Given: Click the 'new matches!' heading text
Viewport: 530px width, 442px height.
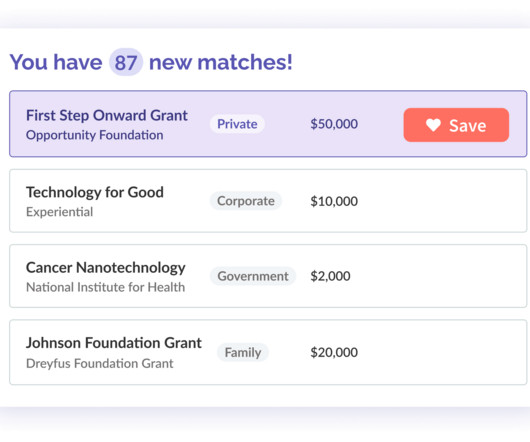Looking at the screenshot, I should pyautogui.click(x=221, y=62).
